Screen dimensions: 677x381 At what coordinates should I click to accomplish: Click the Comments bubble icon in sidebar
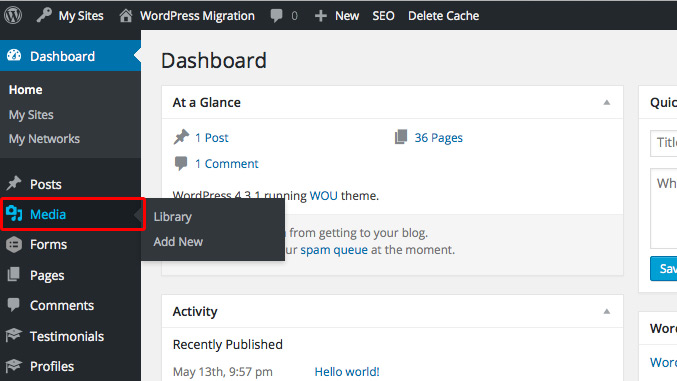click(x=14, y=305)
